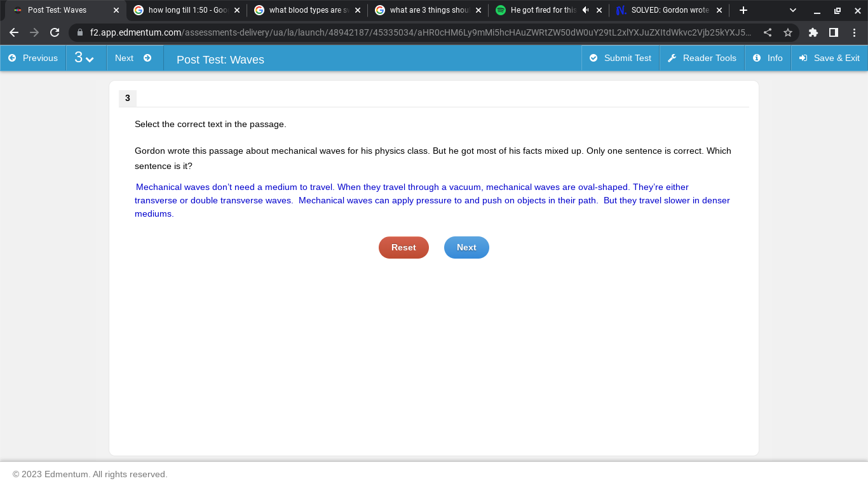The image size is (868, 488).
Task: Click the address bar URL field
Action: [x=419, y=32]
